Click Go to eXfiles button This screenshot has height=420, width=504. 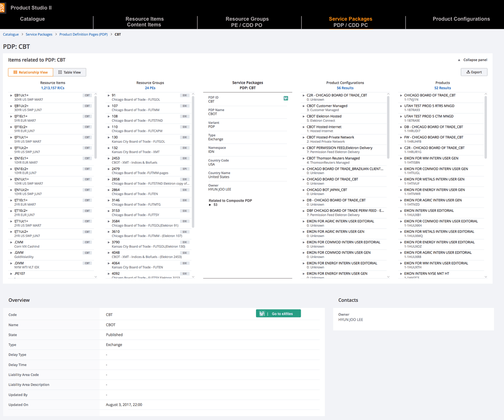[278, 314]
